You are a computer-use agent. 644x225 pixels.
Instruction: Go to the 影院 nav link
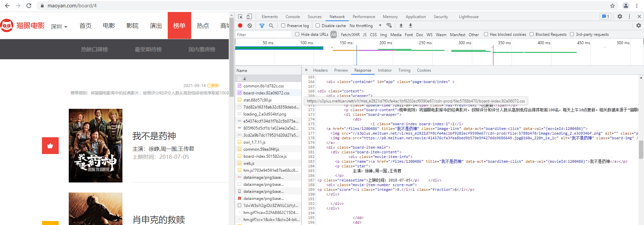click(x=132, y=25)
